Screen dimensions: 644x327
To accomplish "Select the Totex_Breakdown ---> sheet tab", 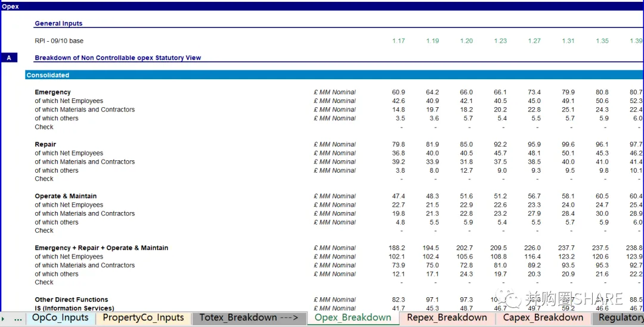I will [x=249, y=318].
